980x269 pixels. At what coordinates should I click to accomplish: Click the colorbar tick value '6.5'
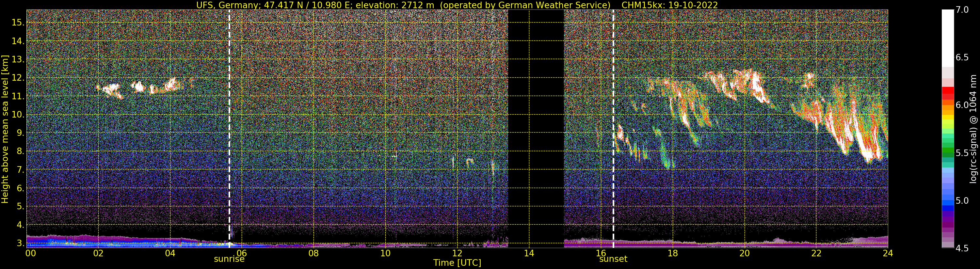(x=962, y=57)
